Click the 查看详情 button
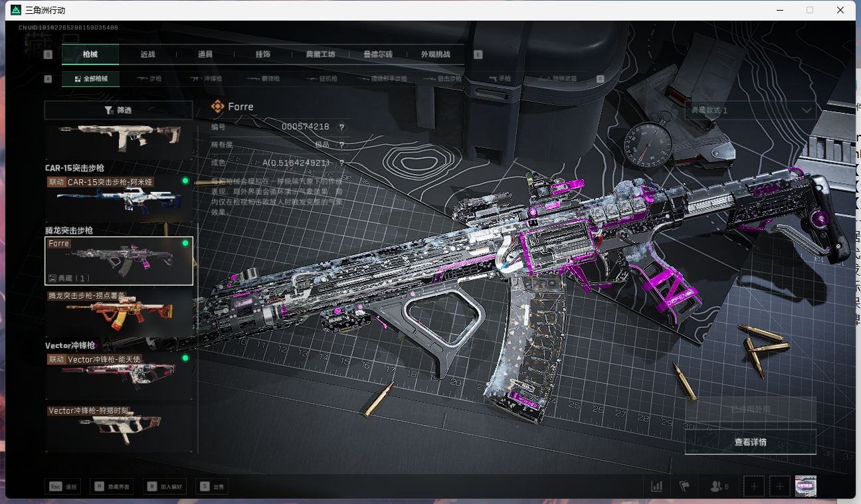 click(x=750, y=442)
